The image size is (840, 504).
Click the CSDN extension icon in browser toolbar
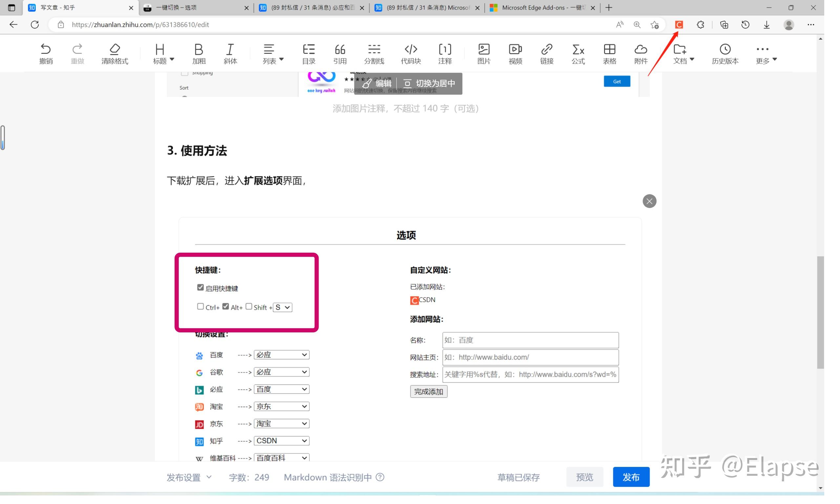679,25
